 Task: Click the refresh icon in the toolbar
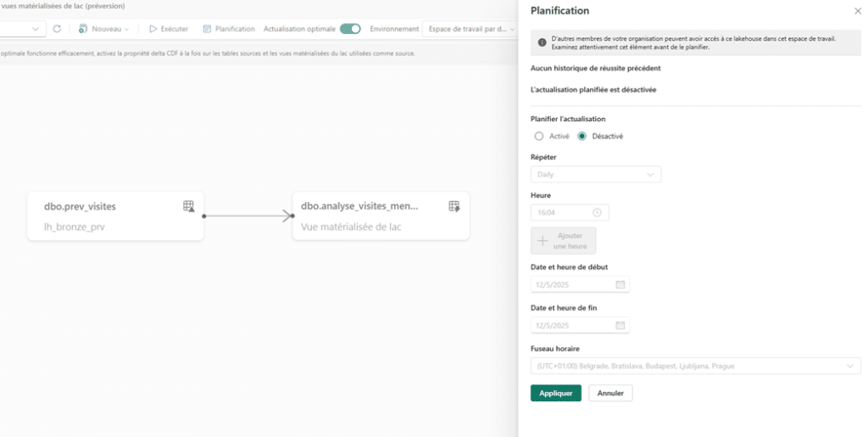coord(57,29)
